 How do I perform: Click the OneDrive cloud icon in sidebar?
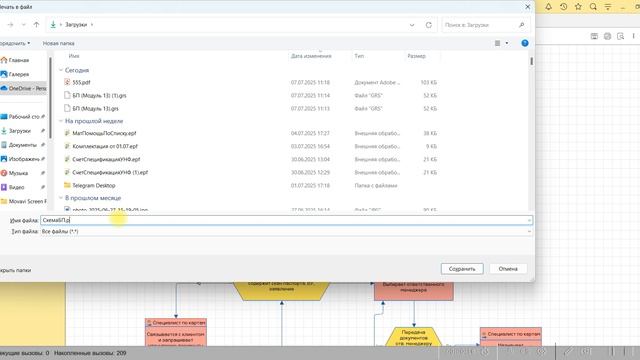(x=4, y=88)
